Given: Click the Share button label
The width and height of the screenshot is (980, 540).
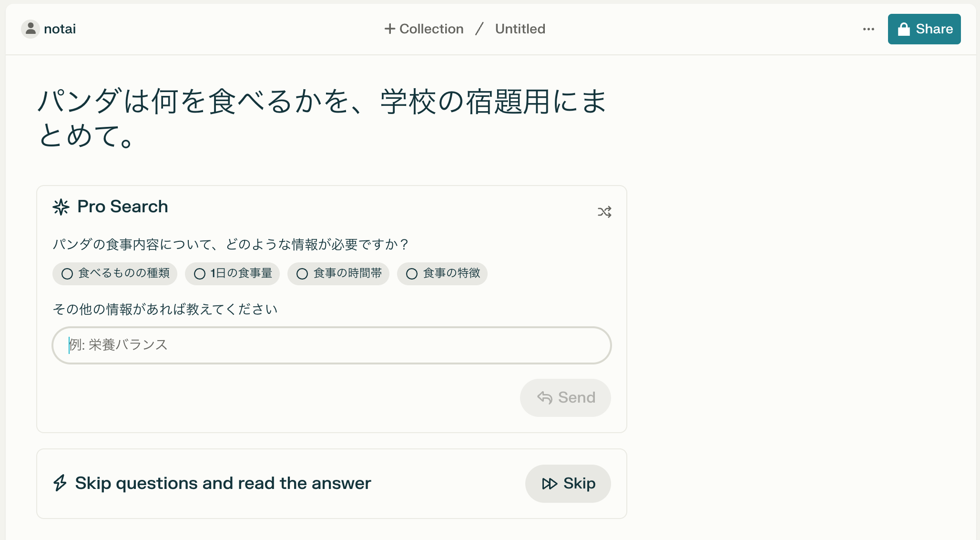Looking at the screenshot, I should pyautogui.click(x=934, y=29).
